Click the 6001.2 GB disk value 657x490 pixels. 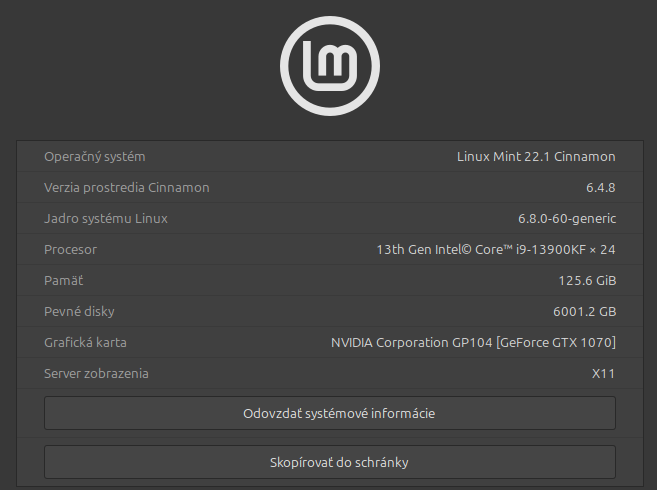coord(585,312)
